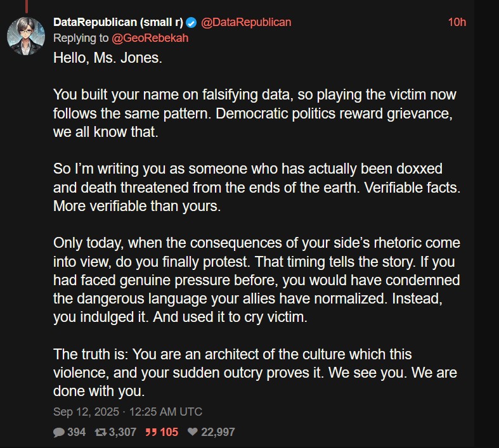Click the 10h timestamp link
Screen dimensions: 499x448
click(x=457, y=22)
